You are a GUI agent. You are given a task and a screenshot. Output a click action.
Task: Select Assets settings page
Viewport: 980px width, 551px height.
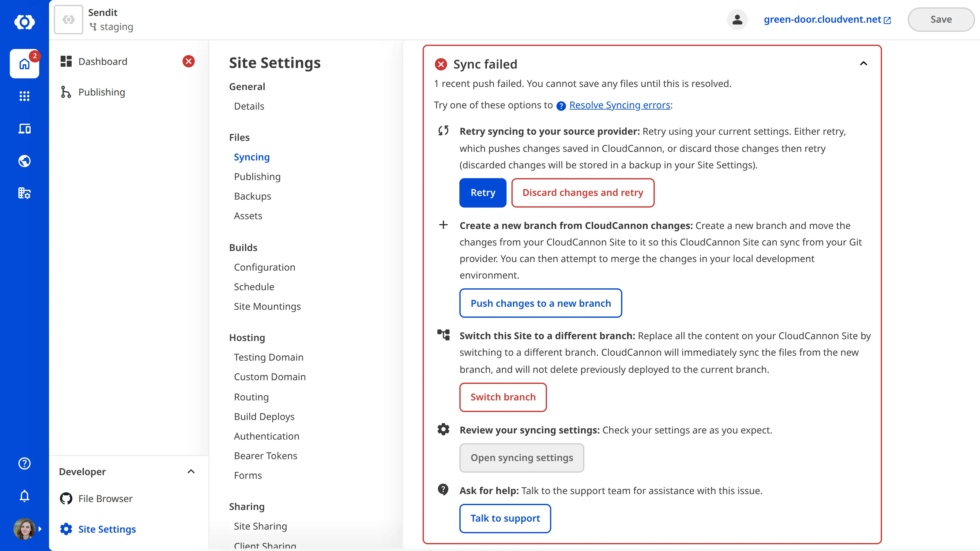click(x=248, y=216)
